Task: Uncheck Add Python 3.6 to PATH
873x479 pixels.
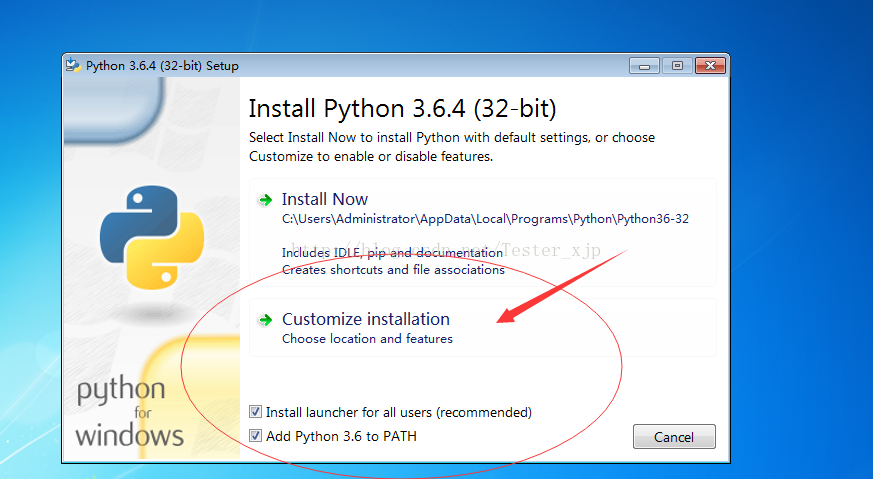Action: 256,436
